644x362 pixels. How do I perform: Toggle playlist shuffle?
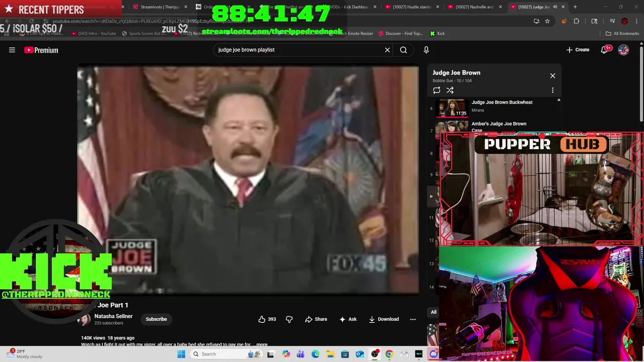tap(450, 90)
